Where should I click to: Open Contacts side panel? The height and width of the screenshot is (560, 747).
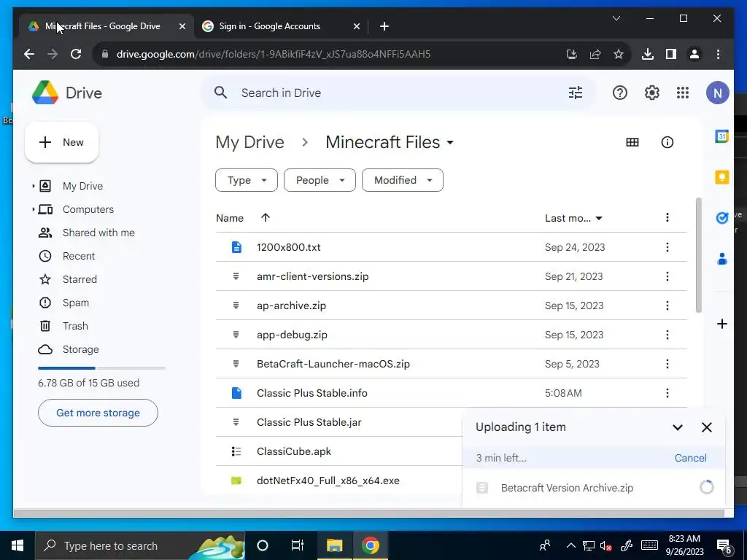click(722, 259)
